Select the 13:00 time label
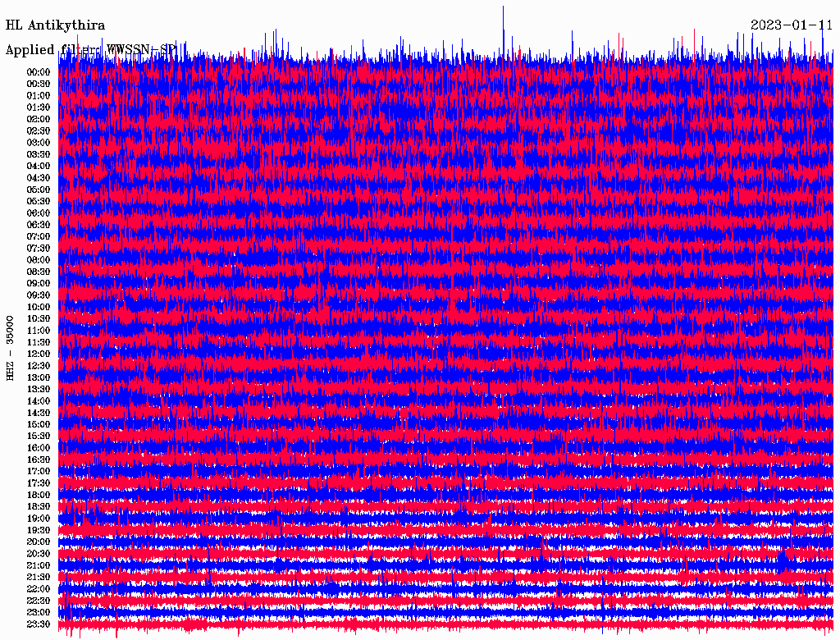This screenshot has width=840, height=640. click(39, 377)
